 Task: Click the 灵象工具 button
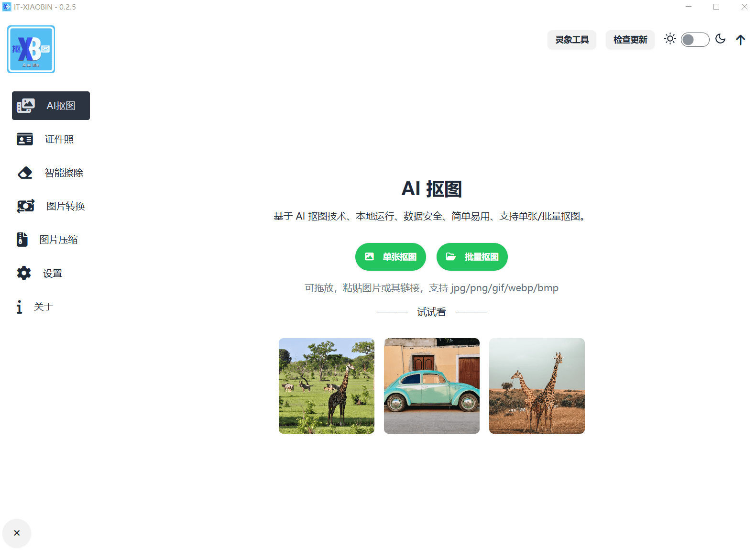tap(572, 40)
